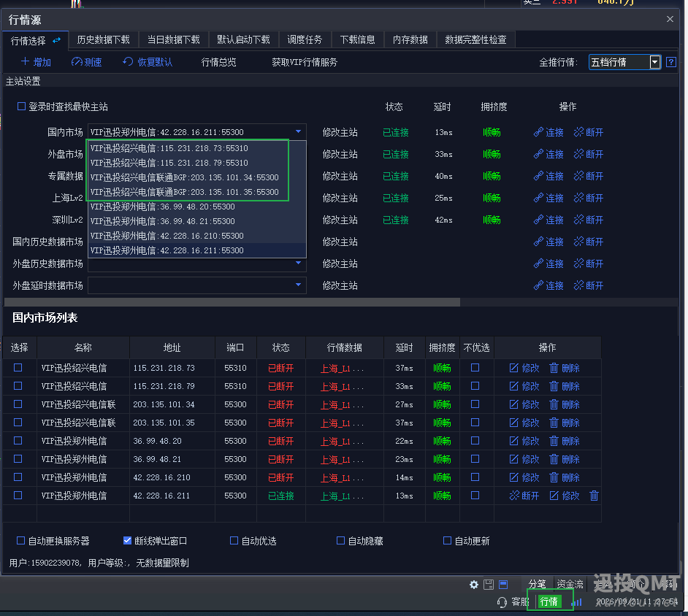Open 分笔 tab in bottom bar
688x616 pixels.
[537, 584]
